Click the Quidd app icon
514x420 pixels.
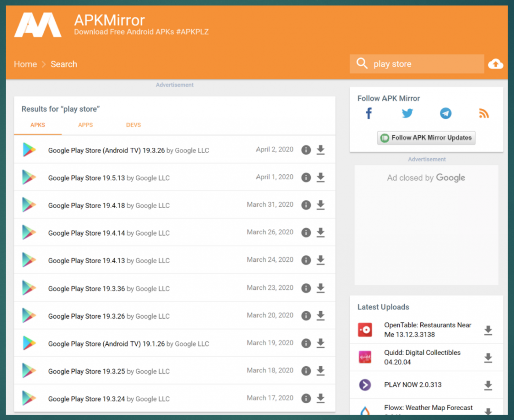(x=365, y=357)
